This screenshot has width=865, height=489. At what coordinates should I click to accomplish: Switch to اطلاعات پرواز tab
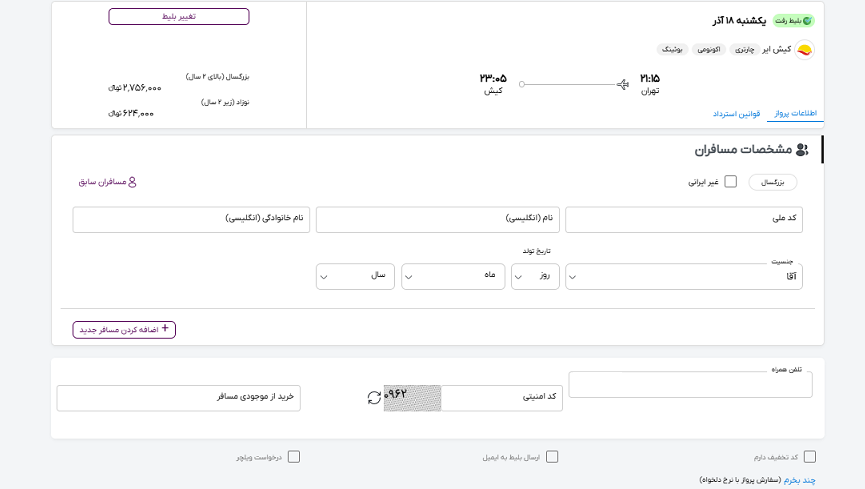click(795, 113)
